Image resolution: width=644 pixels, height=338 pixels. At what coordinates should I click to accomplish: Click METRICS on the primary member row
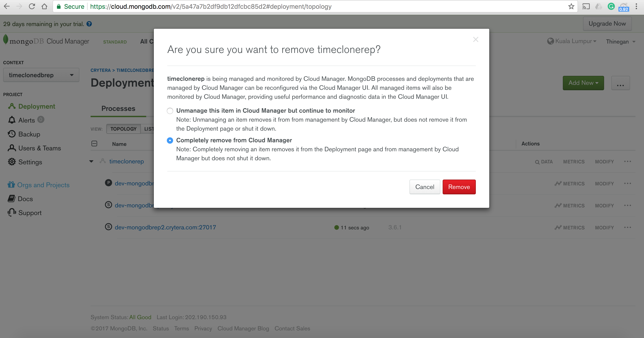pyautogui.click(x=570, y=184)
